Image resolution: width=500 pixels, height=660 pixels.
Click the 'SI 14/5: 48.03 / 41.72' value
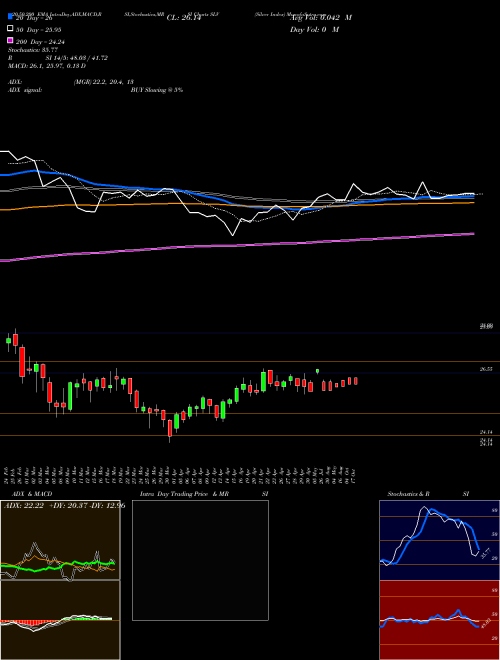pos(77,58)
